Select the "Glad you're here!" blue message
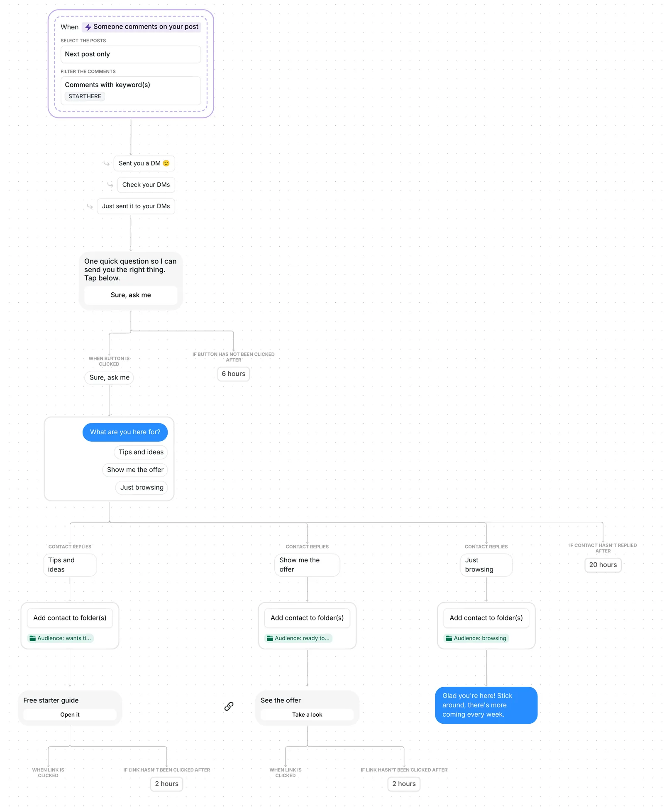Image resolution: width=664 pixels, height=812 pixels. [486, 705]
